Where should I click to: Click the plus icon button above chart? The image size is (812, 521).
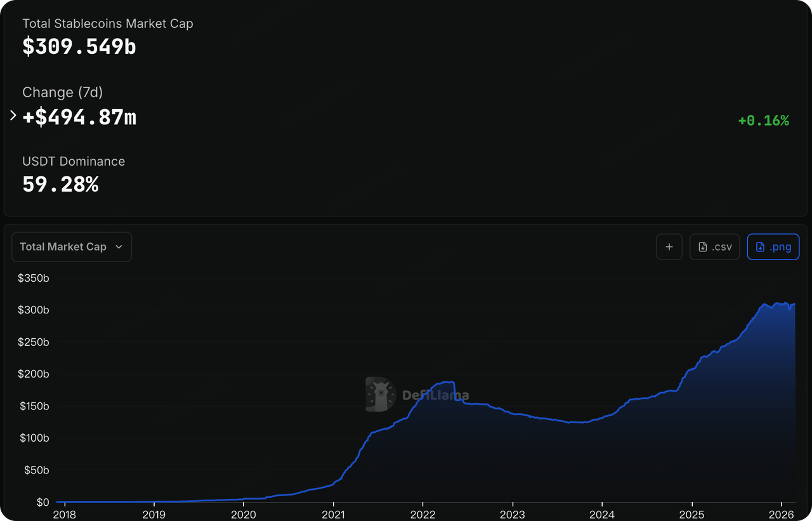pos(669,247)
